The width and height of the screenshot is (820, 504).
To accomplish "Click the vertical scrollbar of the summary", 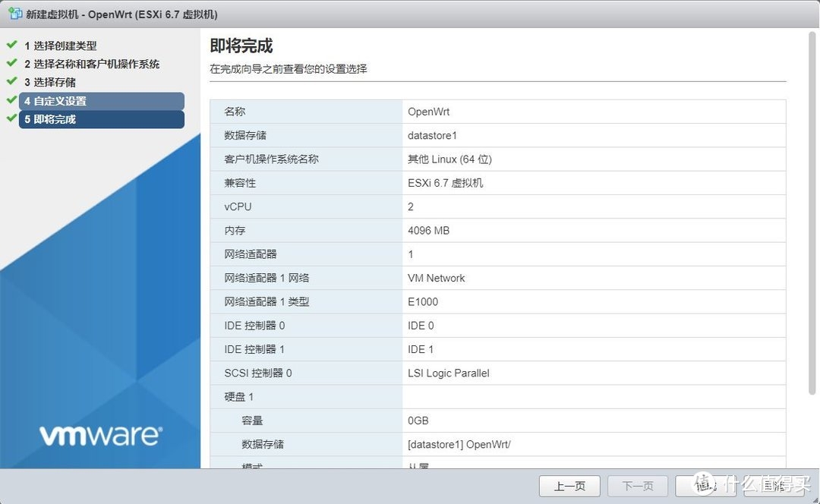I will click(812, 213).
